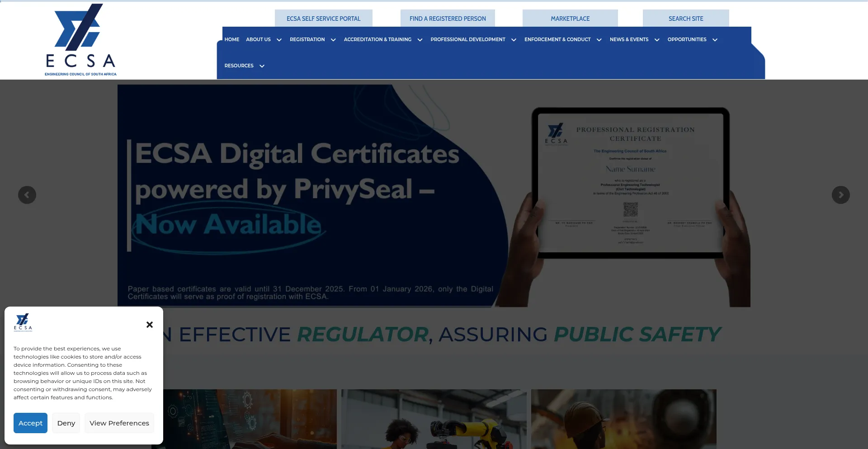Expand Enforcement & Conduct chevron
The image size is (868, 449).
[x=599, y=40]
